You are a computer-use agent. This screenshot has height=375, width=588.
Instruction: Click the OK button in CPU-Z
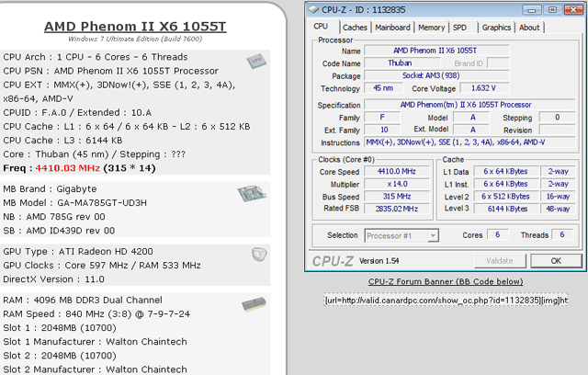(x=556, y=261)
